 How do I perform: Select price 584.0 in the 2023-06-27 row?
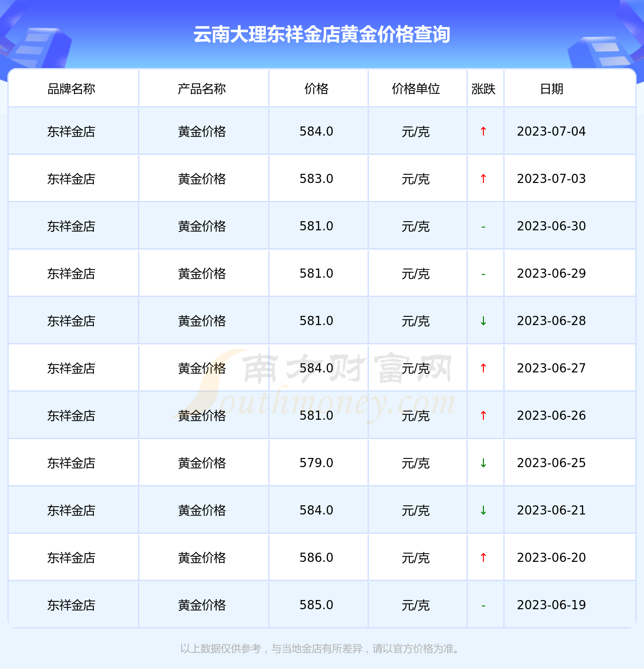coord(316,368)
